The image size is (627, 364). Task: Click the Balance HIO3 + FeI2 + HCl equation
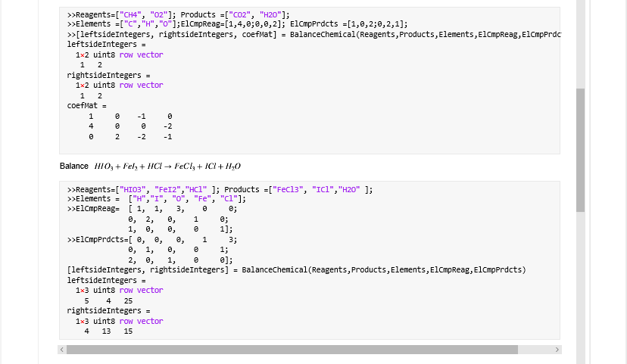click(151, 166)
